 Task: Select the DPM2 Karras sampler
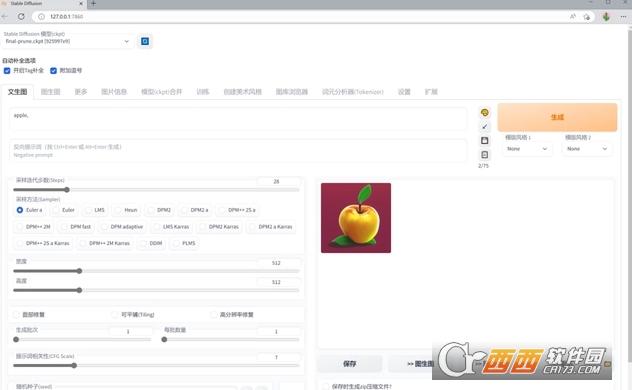pyautogui.click(x=203, y=226)
